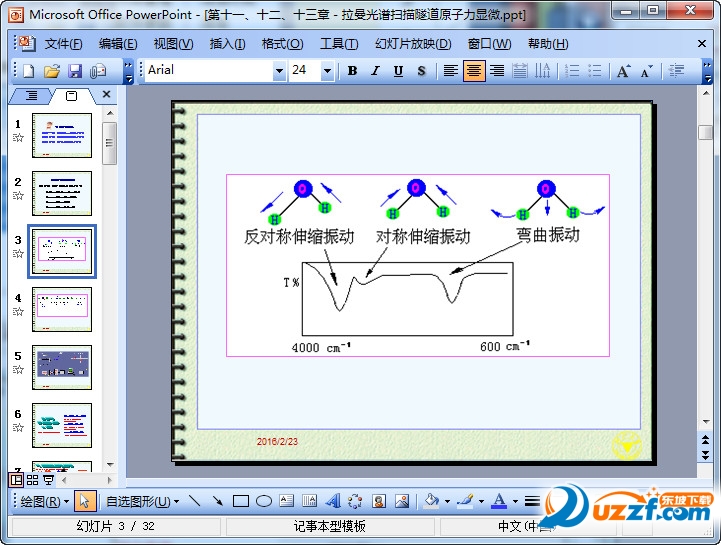The image size is (721, 545).
Task: Select slide 1 thumbnail
Action: point(62,136)
